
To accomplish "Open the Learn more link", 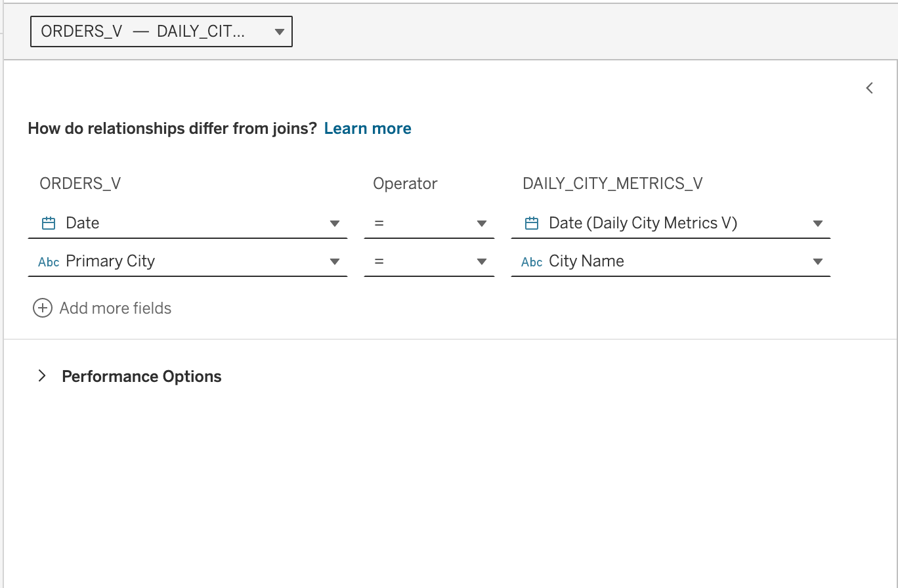I will coord(368,129).
